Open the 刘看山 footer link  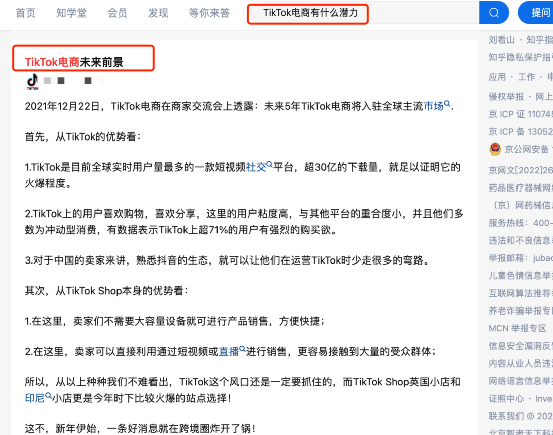point(502,40)
